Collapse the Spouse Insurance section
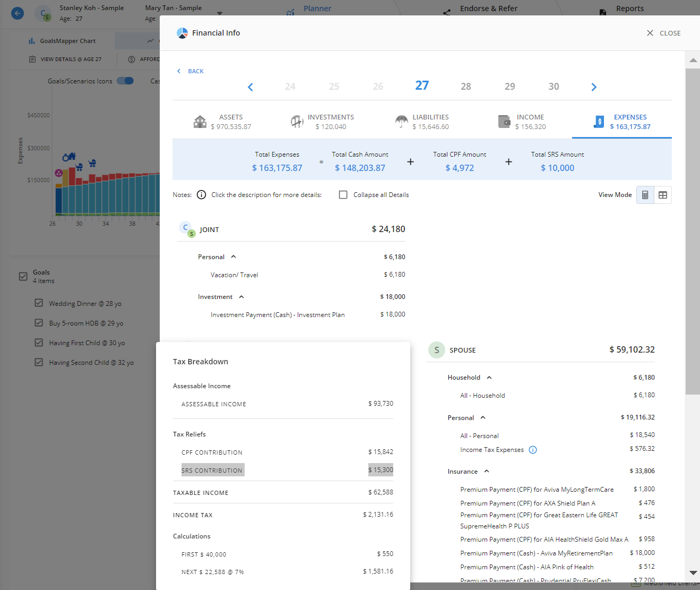700x590 pixels. tap(487, 472)
